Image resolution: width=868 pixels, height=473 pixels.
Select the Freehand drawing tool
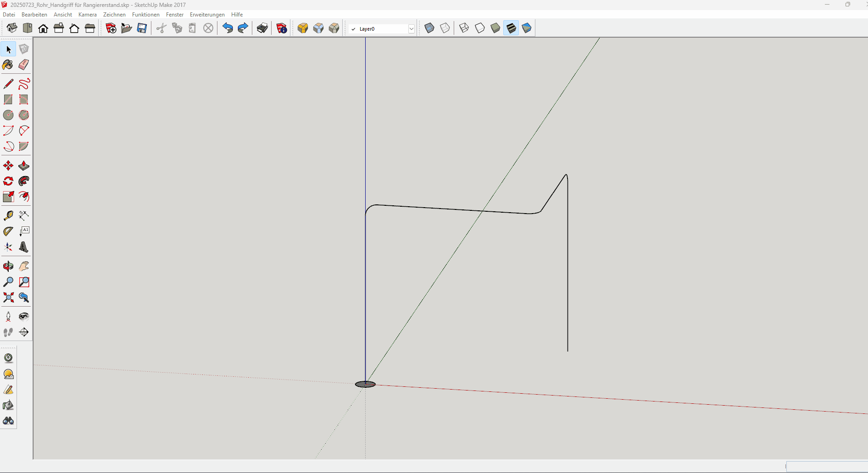pyautogui.click(x=24, y=84)
